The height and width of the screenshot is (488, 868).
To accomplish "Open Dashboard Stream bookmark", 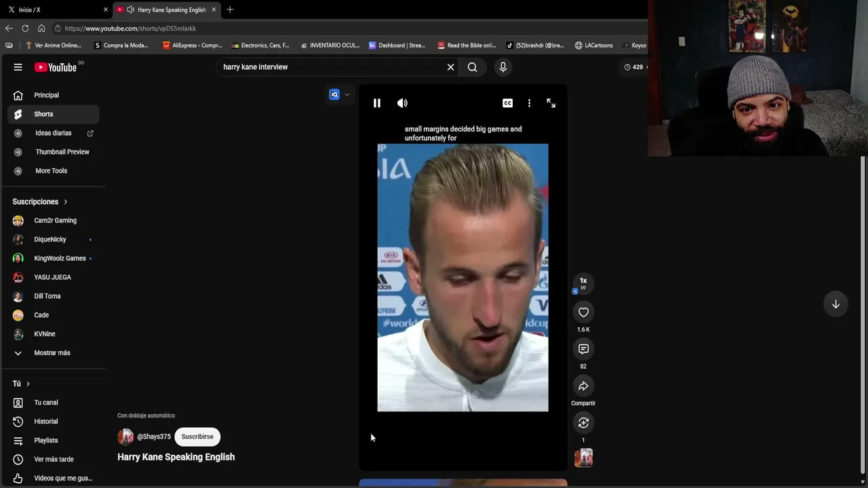I will (x=397, y=45).
